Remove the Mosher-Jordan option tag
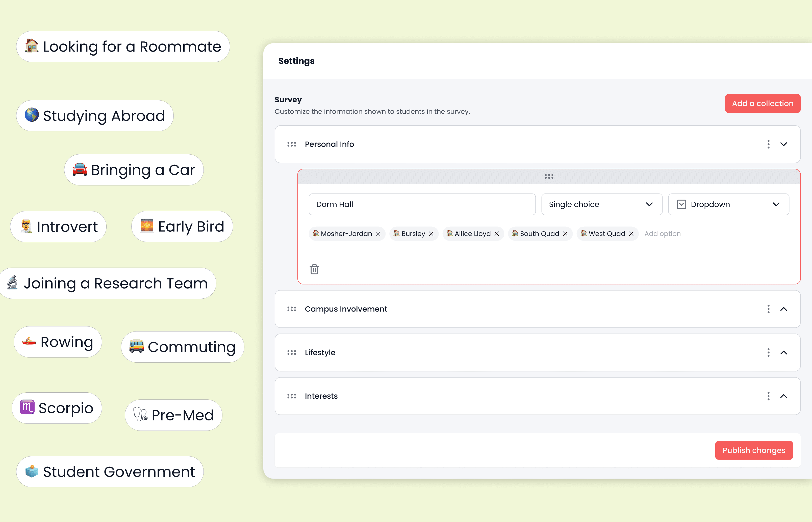 378,234
